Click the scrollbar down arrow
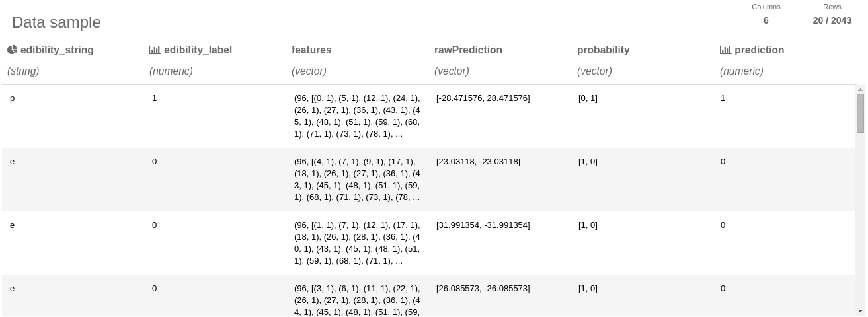Image resolution: width=868 pixels, height=317 pixels. (x=860, y=310)
